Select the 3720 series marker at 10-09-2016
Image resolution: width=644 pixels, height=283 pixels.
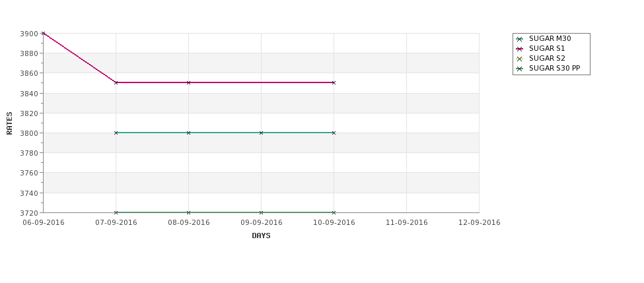coord(334,212)
